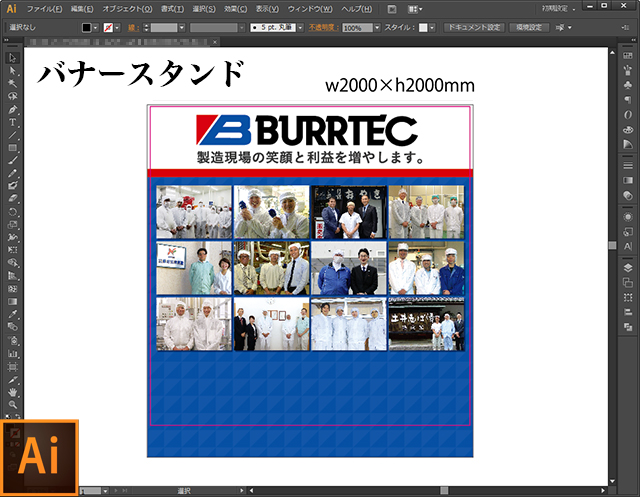Choose the Lasso tool
This screenshot has height=497, width=640.
pos(12,96)
